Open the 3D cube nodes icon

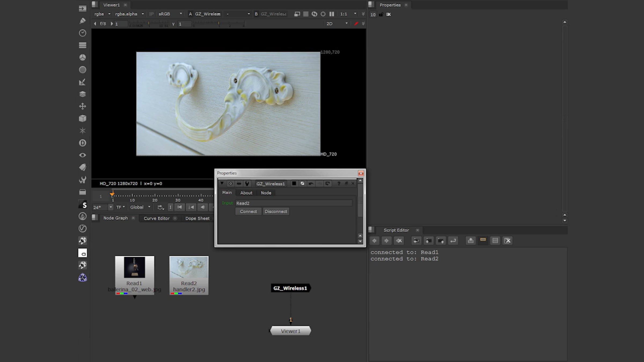tap(82, 119)
